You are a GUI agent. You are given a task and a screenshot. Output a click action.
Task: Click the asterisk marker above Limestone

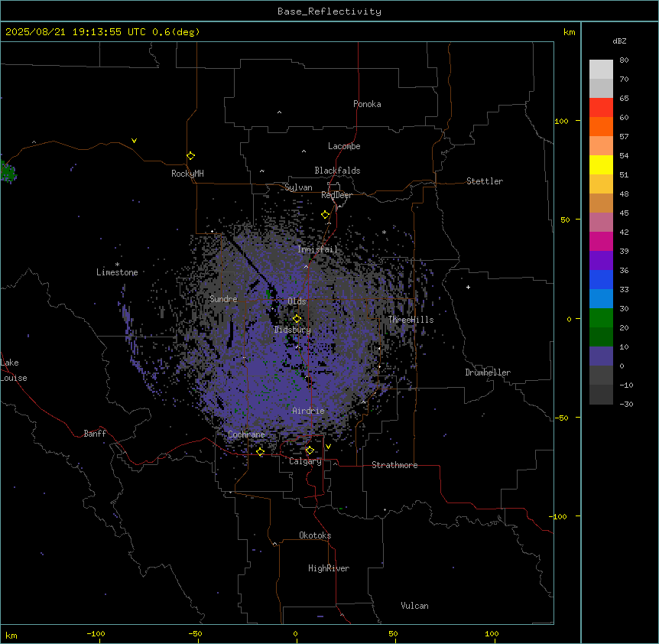(117, 265)
